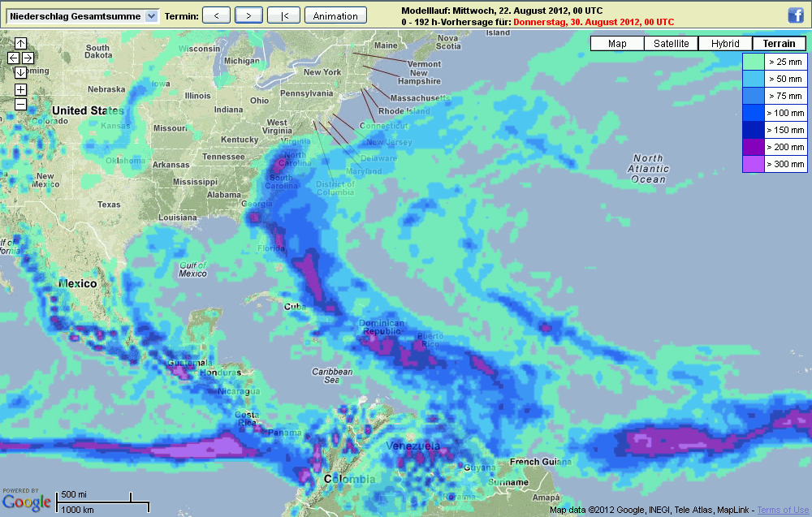Open the Facebook share icon
Viewport: 812px width, 517px height.
click(796, 15)
